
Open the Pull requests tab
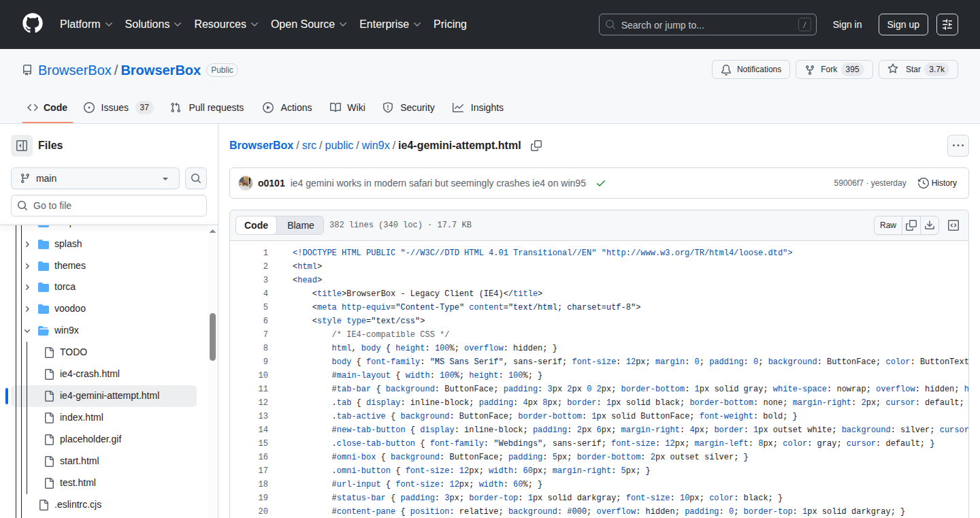click(207, 108)
